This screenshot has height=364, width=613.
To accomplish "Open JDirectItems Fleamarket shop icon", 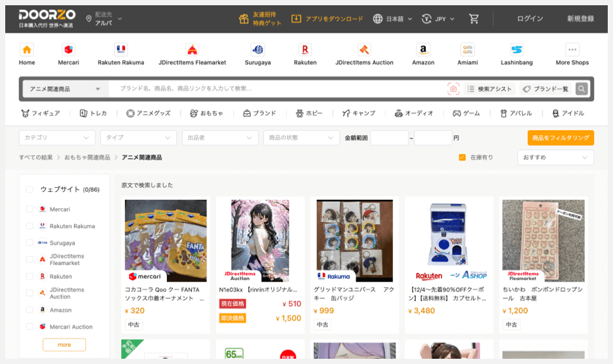I will [192, 50].
